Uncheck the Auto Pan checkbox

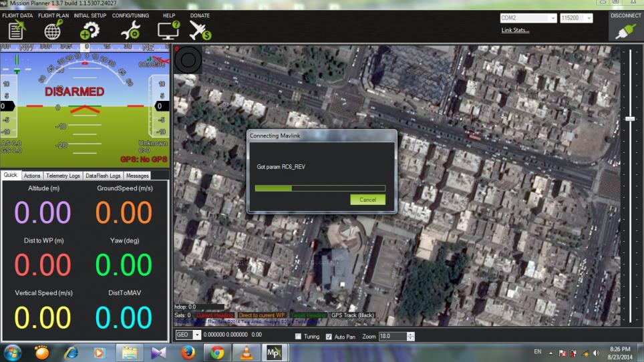[328, 336]
